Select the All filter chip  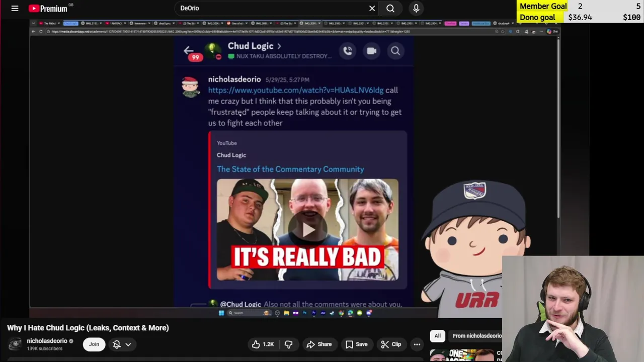(x=438, y=336)
